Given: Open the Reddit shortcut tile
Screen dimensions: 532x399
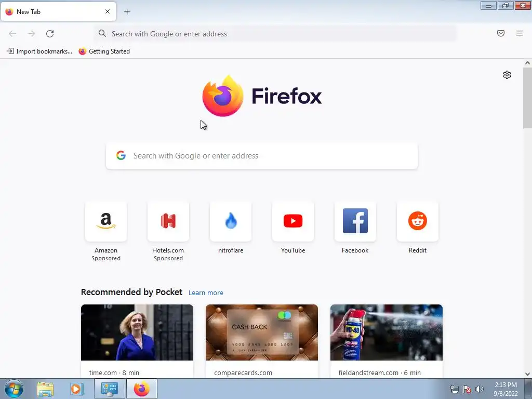Looking at the screenshot, I should [418, 221].
